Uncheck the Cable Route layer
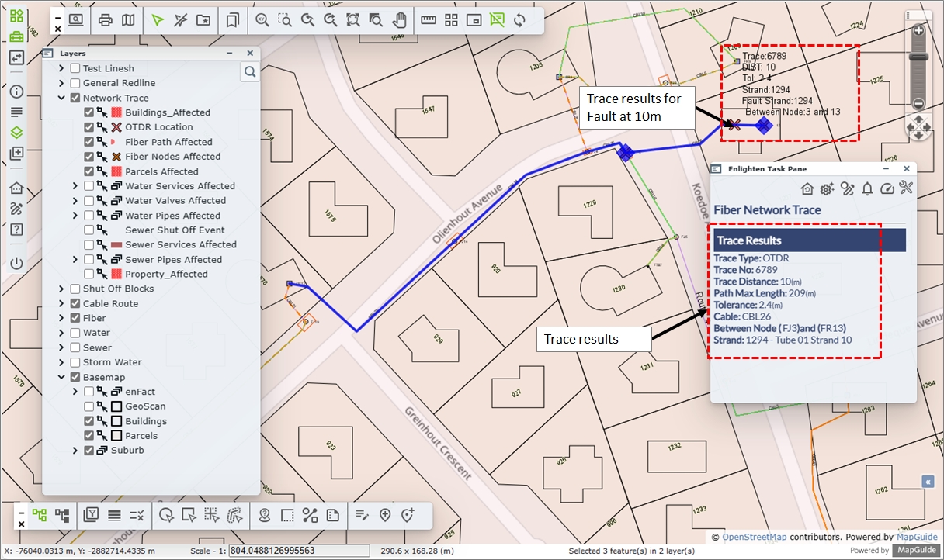944x560 pixels. [x=75, y=304]
